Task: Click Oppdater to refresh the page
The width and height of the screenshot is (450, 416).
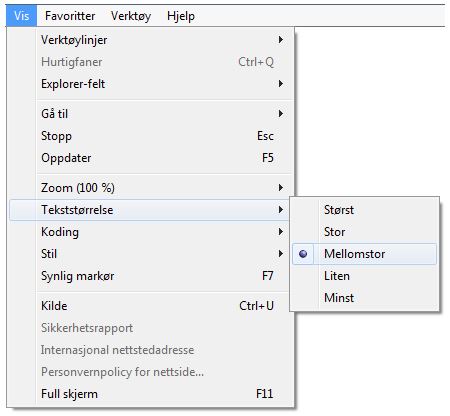Action: click(149, 158)
